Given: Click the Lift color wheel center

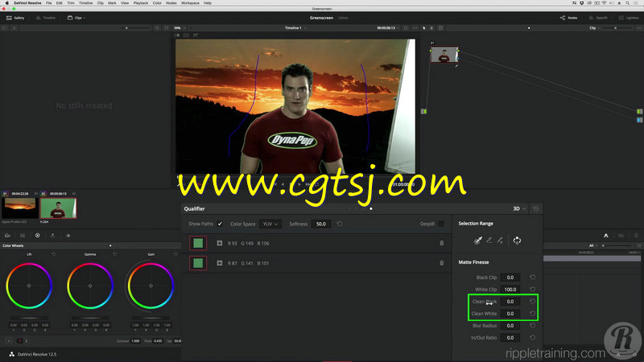Looking at the screenshot, I should [29, 286].
